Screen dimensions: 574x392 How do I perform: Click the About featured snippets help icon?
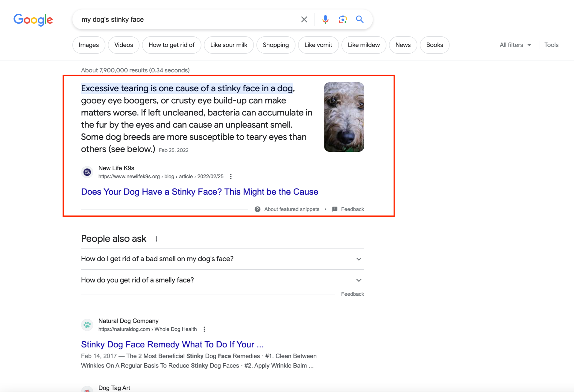(257, 209)
